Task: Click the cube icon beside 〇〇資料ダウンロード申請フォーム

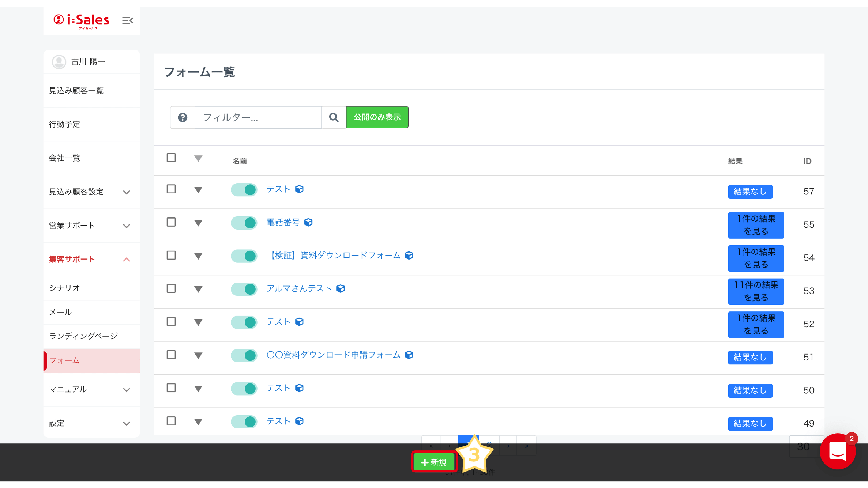Action: coord(409,355)
